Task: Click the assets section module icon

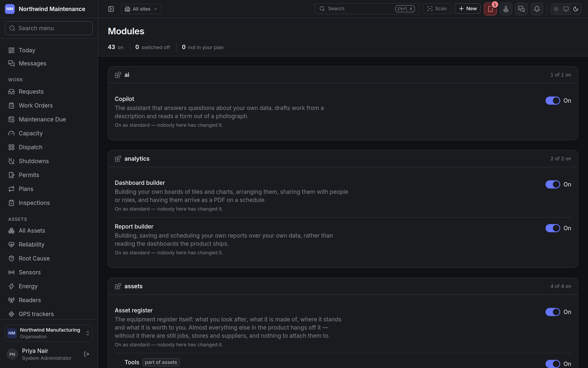Action: (118, 286)
